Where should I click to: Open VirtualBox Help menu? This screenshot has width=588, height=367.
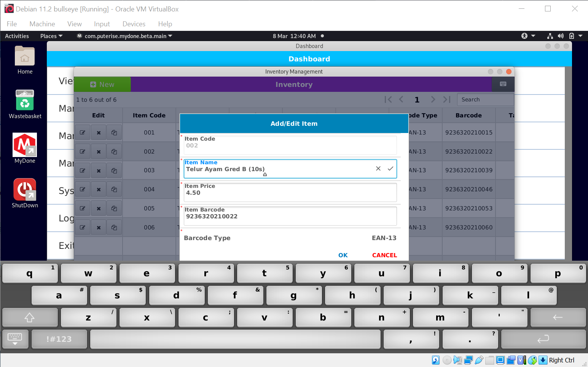[165, 24]
